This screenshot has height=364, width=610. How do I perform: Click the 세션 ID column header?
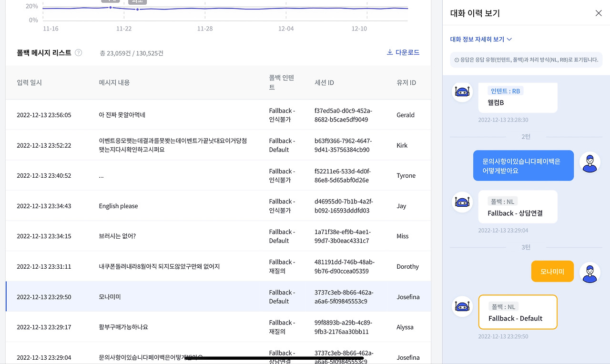coord(324,82)
